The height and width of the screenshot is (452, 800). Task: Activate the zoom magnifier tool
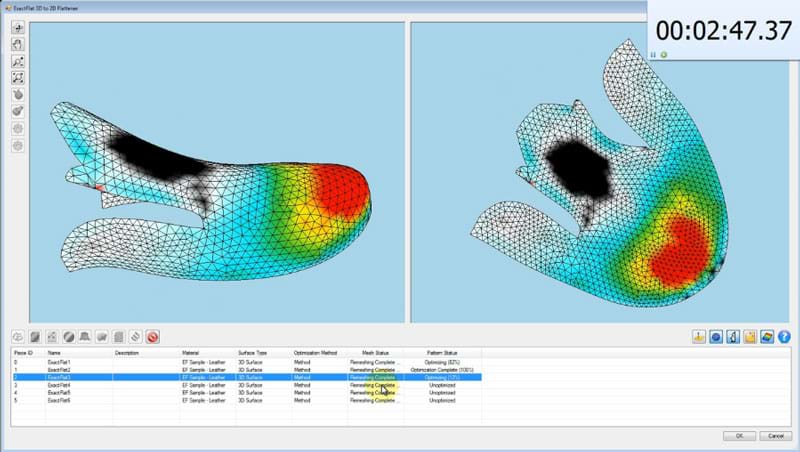[x=19, y=61]
